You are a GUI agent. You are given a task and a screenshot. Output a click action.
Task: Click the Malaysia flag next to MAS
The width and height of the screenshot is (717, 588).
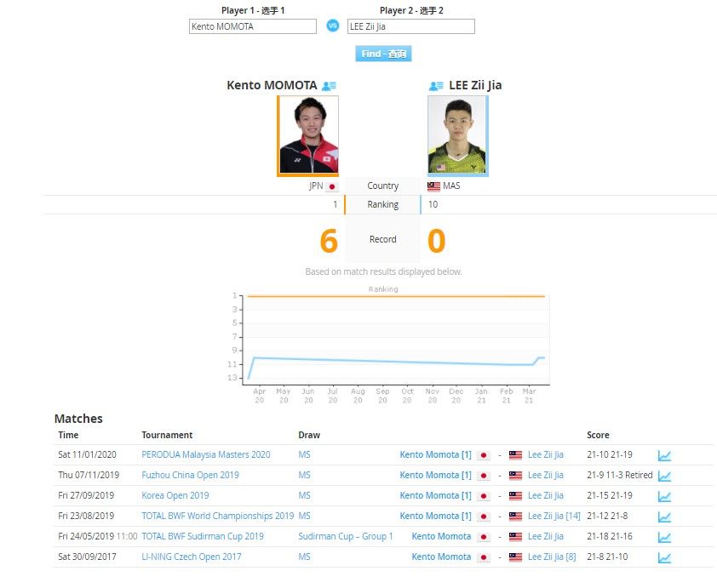point(434,186)
